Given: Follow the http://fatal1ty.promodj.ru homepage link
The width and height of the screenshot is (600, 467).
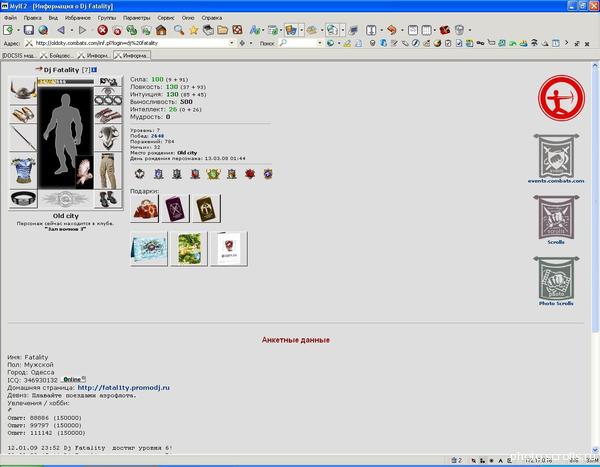Looking at the screenshot, I should pos(124,387).
